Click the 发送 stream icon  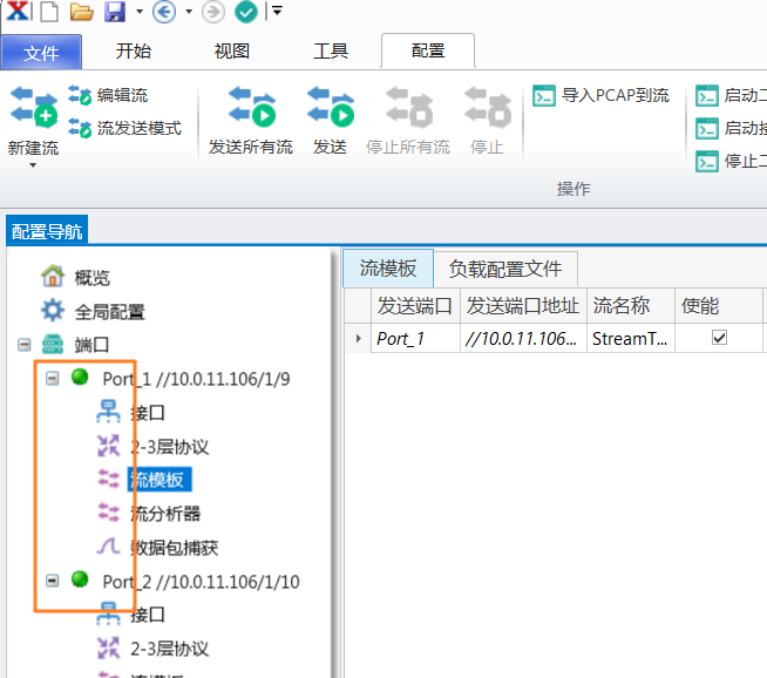click(330, 106)
